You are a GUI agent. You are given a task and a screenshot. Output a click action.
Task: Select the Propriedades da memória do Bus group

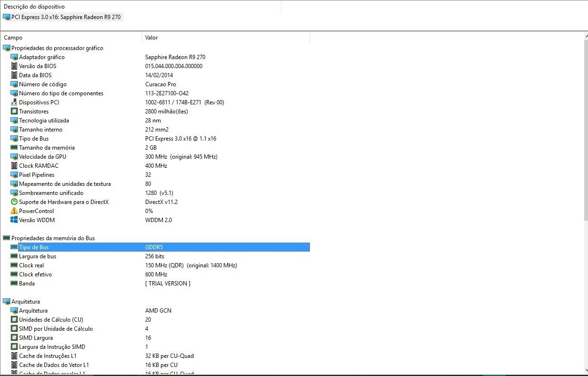53,238
